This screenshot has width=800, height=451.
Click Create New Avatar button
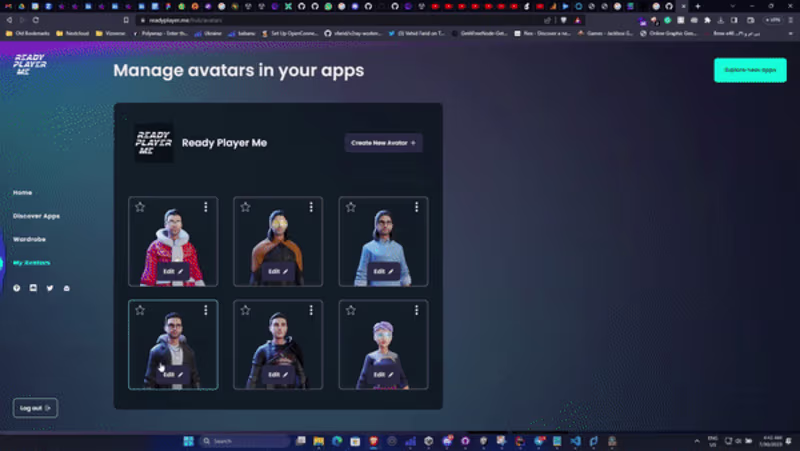[383, 143]
